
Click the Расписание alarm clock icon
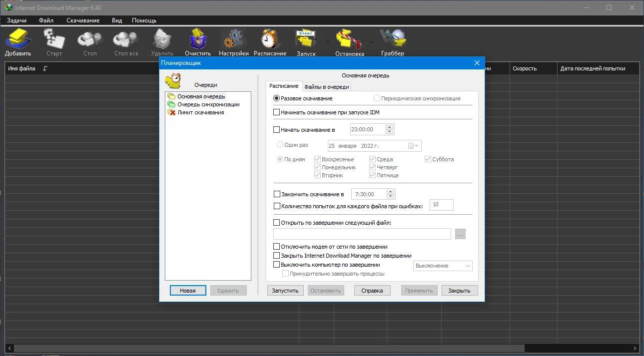pyautogui.click(x=270, y=39)
